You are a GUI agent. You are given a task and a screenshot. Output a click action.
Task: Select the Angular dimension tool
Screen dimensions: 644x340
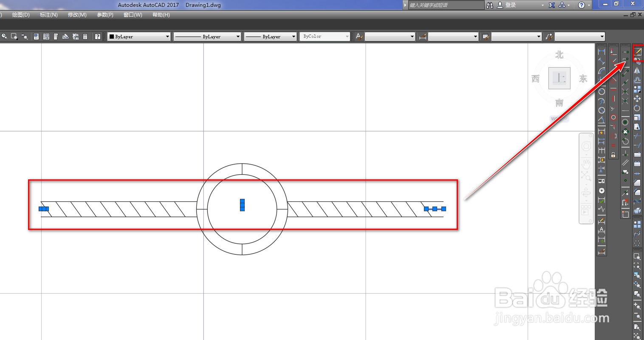click(602, 119)
